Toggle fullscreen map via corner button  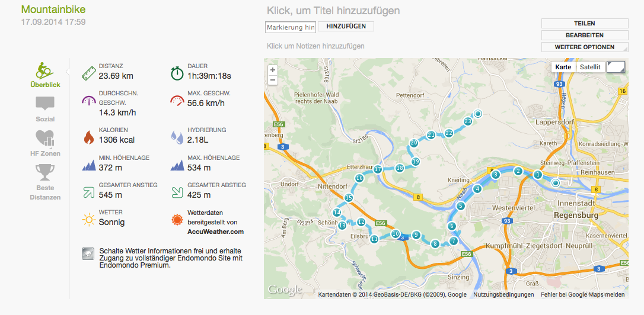(616, 67)
